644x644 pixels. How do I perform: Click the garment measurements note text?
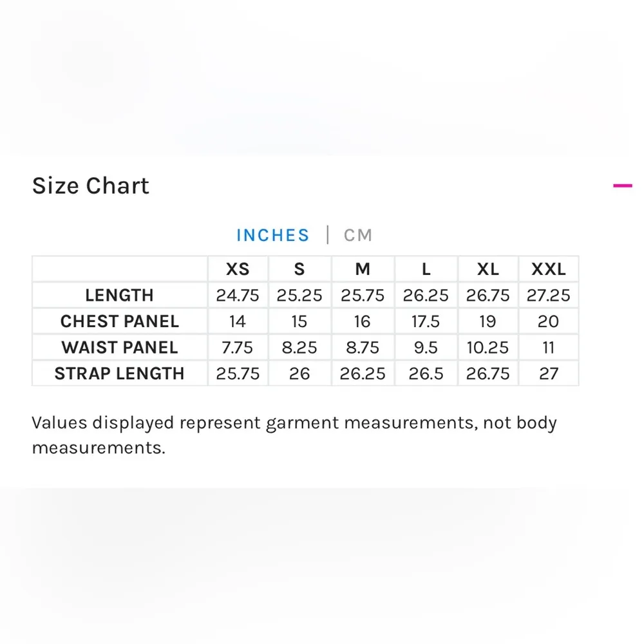[x=294, y=435]
